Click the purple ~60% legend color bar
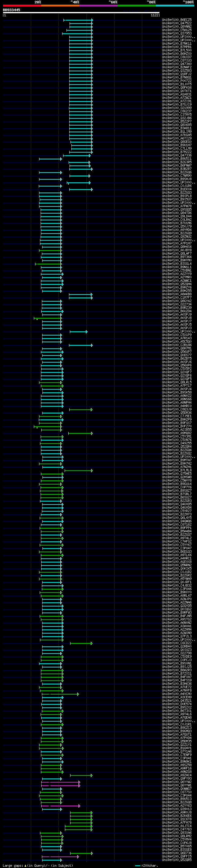Viewport: 197px width, 868px height. [99, 6]
